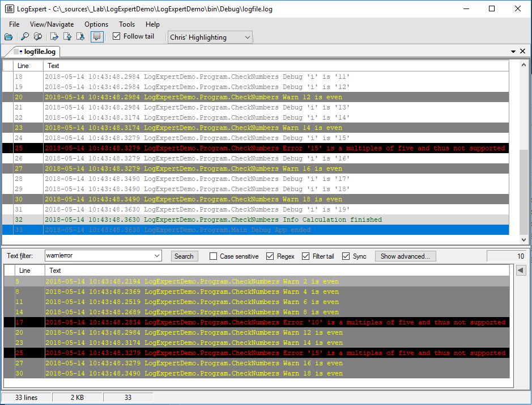Select filter result line 30 Warn 18 is even
532x405 pixels.
pyautogui.click(x=257, y=373)
